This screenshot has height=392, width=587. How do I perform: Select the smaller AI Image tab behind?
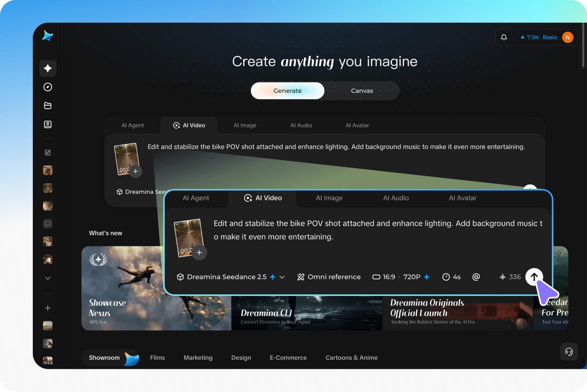coord(245,125)
